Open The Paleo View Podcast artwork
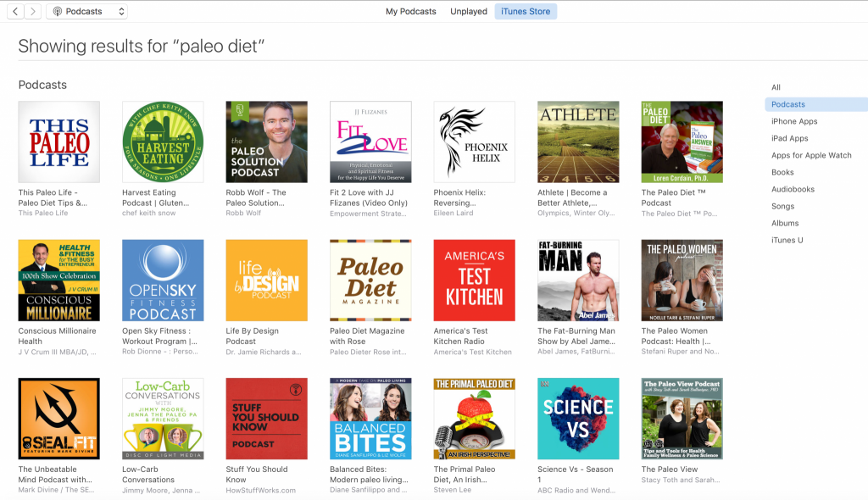Viewport: 868px width, 500px height. point(682,419)
